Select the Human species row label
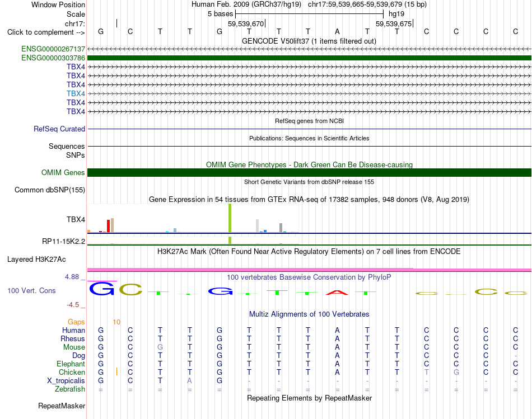The image size is (532, 419). [73, 330]
